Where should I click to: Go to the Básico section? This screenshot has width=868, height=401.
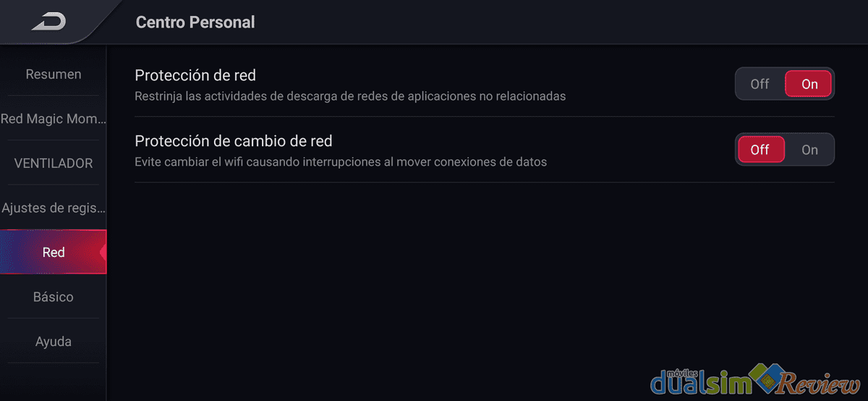tap(54, 297)
